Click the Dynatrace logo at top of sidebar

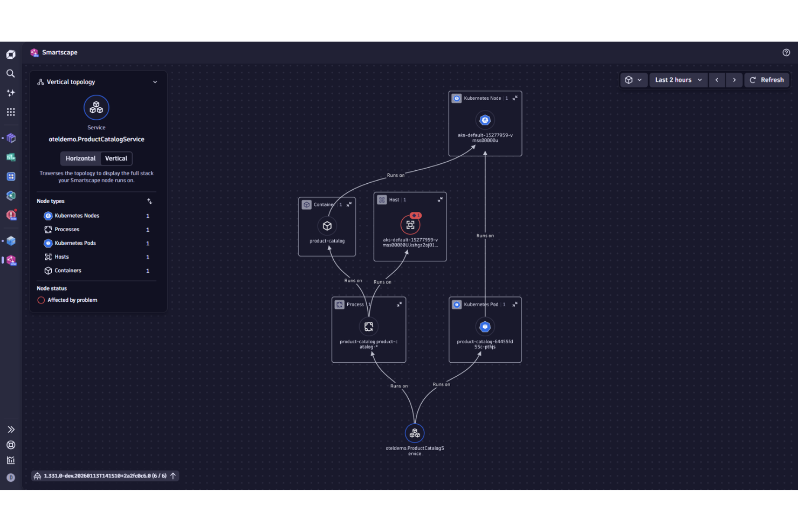[x=11, y=54]
